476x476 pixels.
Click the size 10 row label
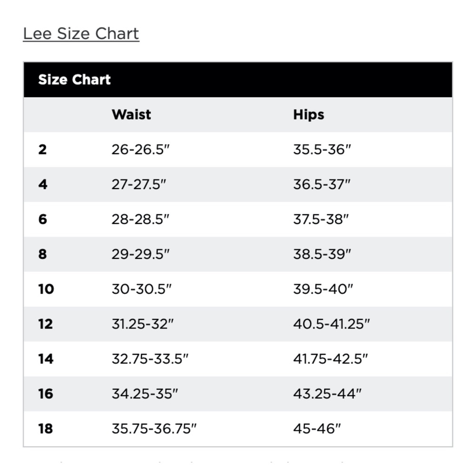click(46, 289)
